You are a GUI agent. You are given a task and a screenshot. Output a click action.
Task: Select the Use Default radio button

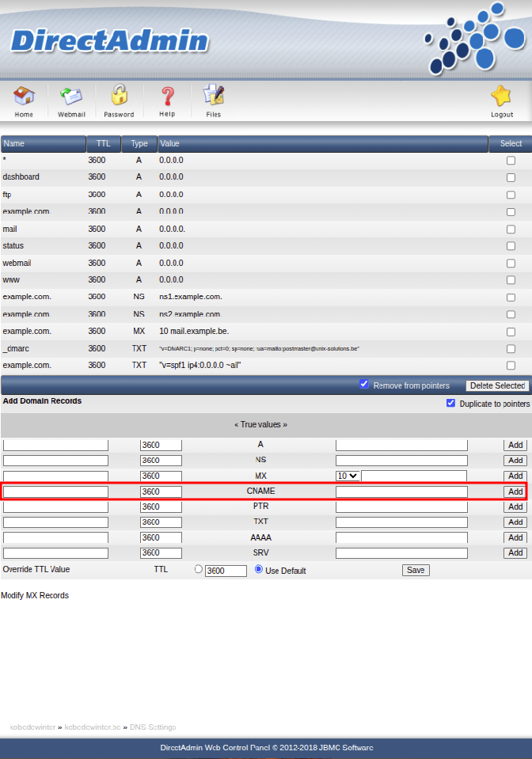point(259,569)
